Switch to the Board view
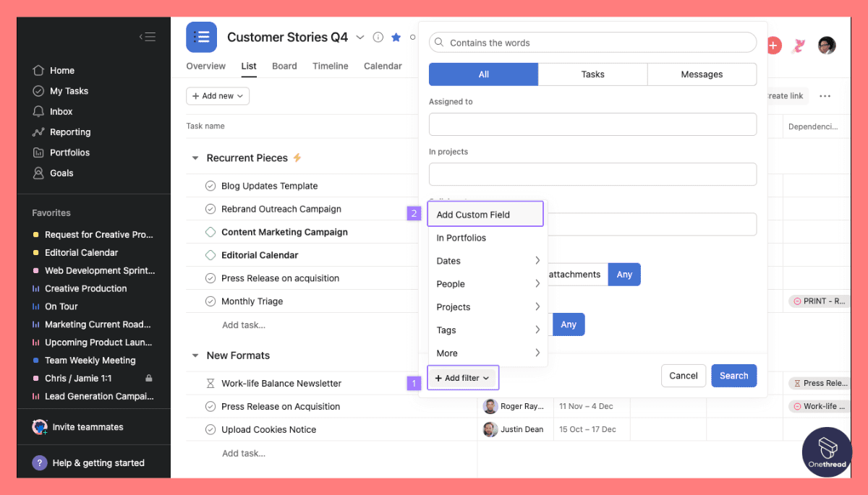Screen dimensions: 868x495 284,66
